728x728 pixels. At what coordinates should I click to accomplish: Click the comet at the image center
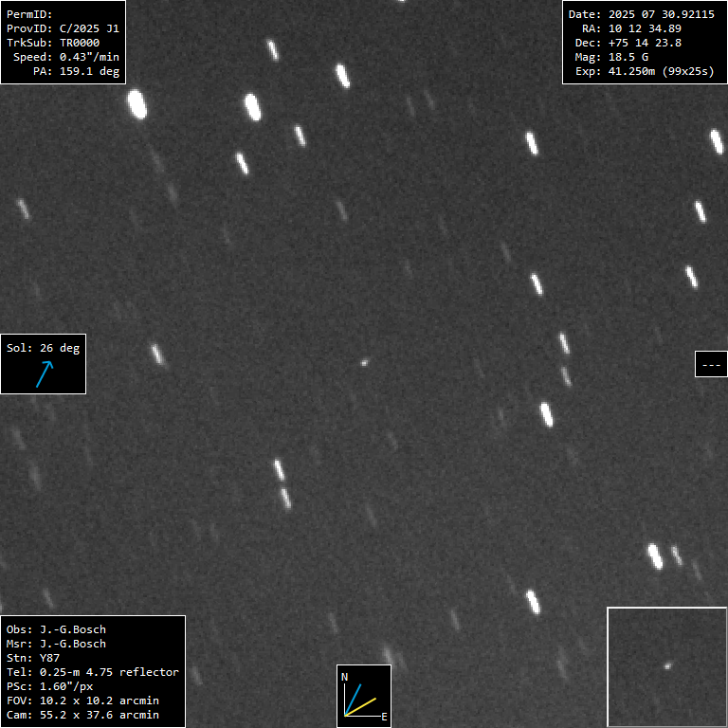364,363
